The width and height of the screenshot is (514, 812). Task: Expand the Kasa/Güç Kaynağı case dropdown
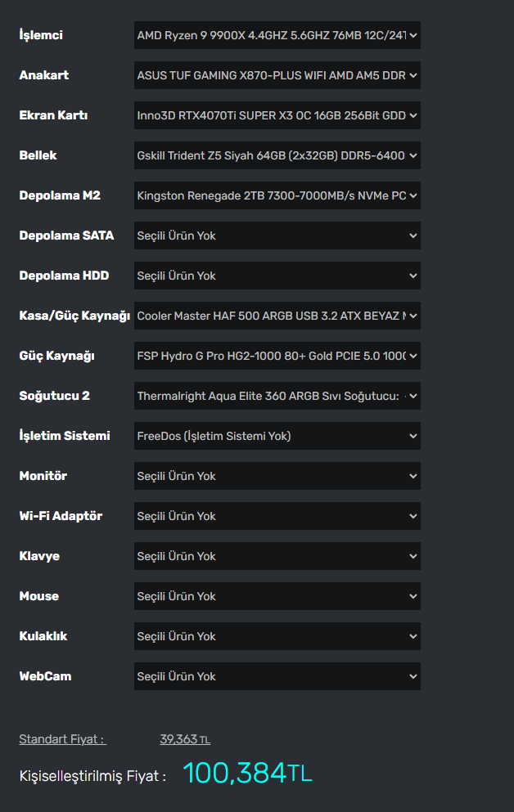277,316
